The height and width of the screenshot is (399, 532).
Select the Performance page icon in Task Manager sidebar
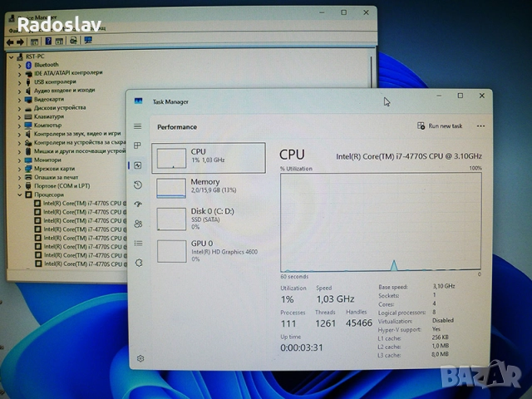pos(138,165)
